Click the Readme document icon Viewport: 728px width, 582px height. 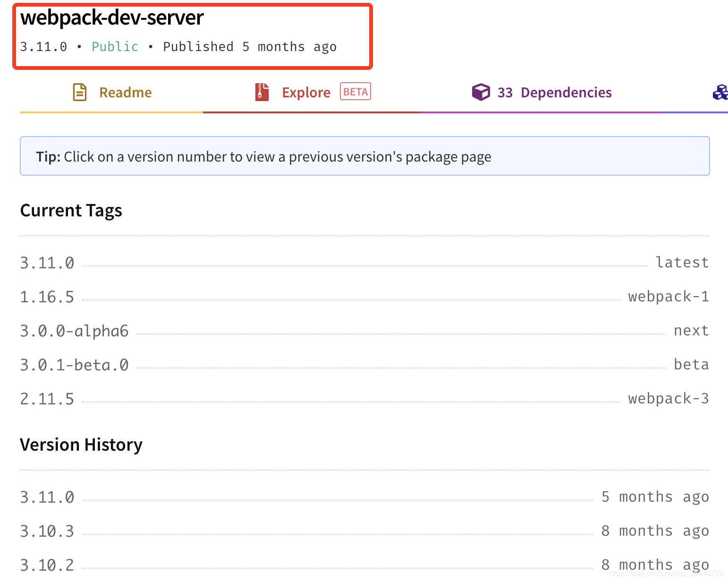[80, 92]
